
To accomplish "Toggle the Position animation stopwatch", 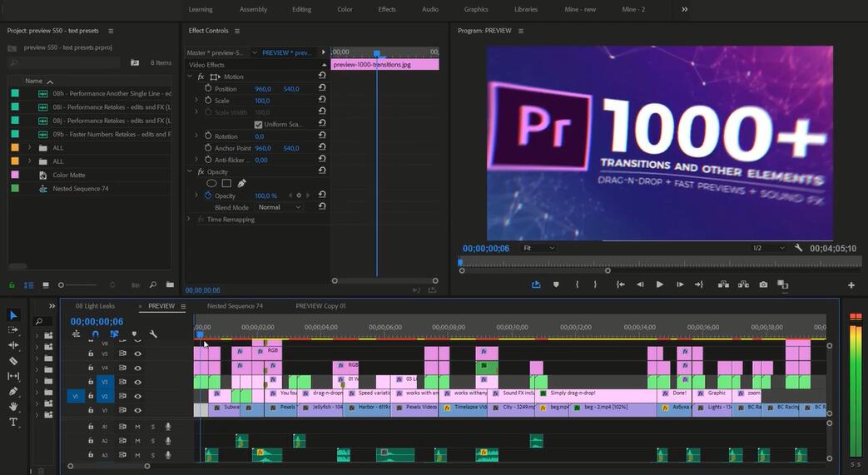I will [x=208, y=88].
